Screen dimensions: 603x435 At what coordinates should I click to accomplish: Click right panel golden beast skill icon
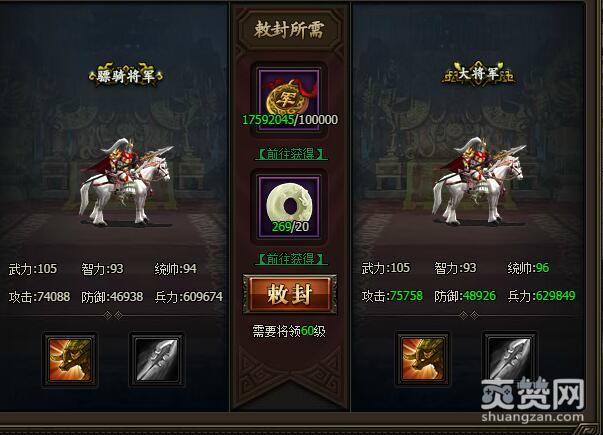422,359
